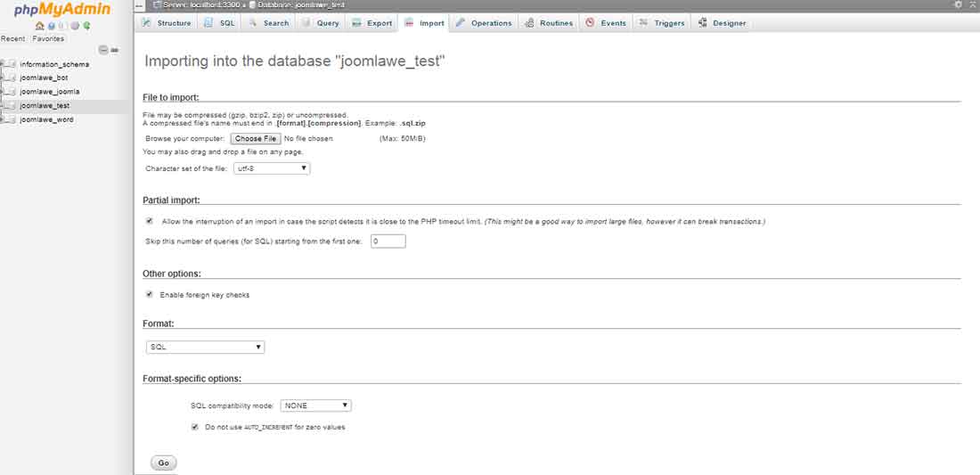Open the page settings gear icon
Screen dimensions: 980x475
pos(959,4)
